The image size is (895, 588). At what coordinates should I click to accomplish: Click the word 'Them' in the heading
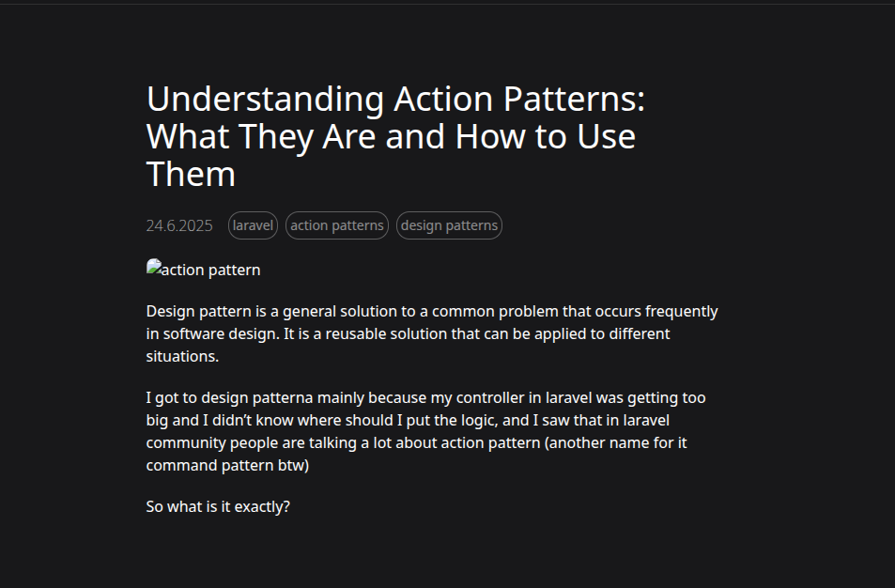pyautogui.click(x=191, y=175)
